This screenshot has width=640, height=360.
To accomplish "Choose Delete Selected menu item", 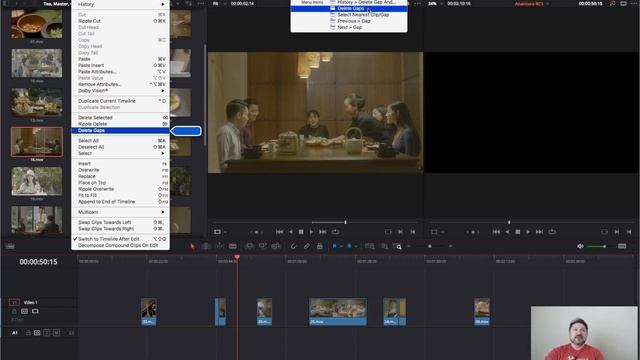I will (x=120, y=118).
